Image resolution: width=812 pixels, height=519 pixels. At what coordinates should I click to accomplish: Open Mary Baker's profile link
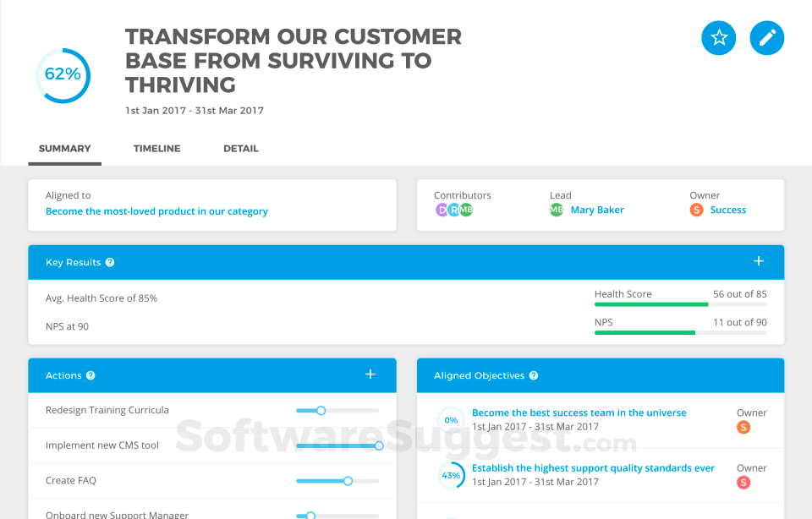tap(597, 210)
